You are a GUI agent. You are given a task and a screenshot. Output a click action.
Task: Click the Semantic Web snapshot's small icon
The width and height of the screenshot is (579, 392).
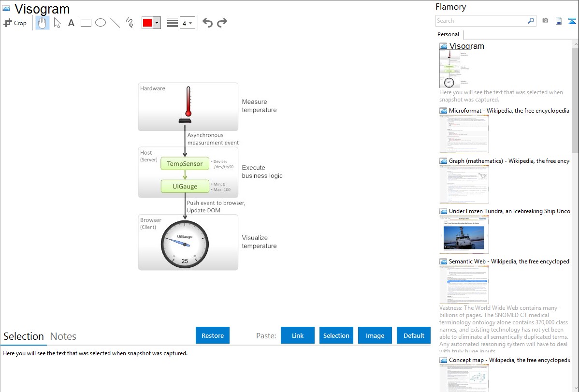[443, 261]
